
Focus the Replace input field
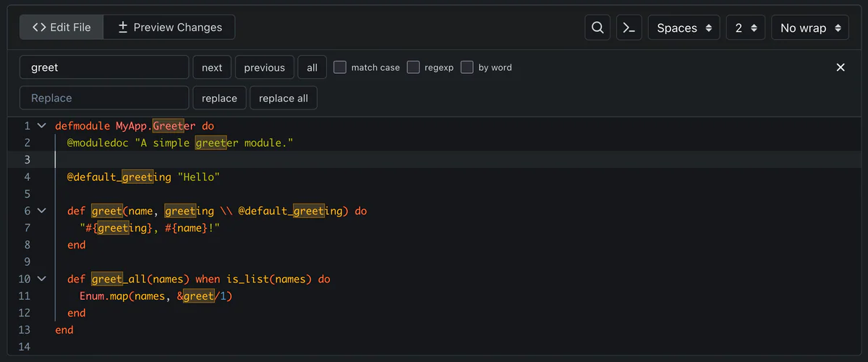coord(104,98)
